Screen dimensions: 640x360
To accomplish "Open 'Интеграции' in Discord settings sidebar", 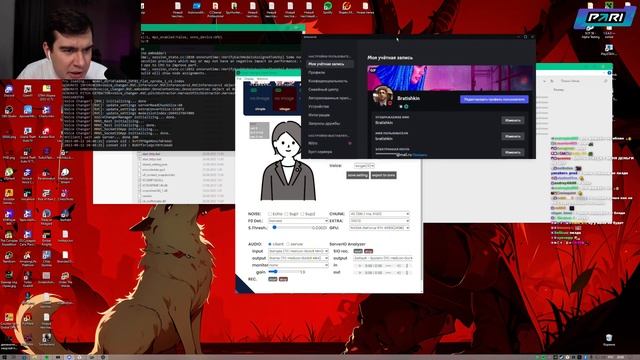I will click(x=319, y=115).
